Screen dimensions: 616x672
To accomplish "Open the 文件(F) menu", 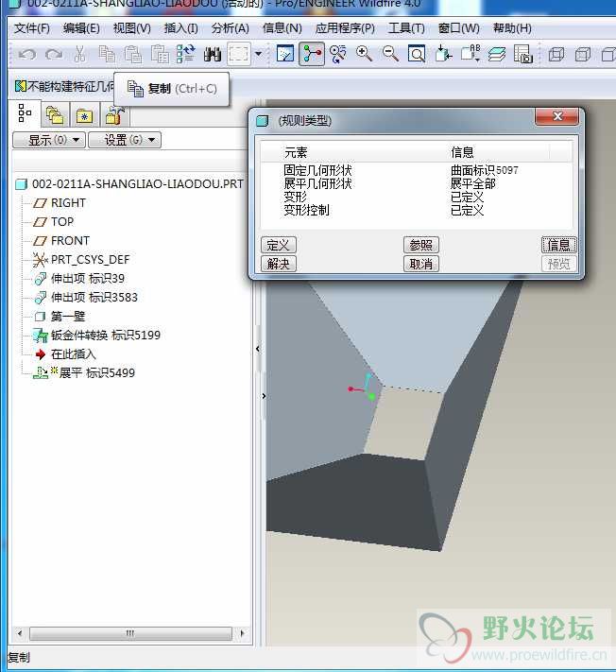I will coord(32,28).
